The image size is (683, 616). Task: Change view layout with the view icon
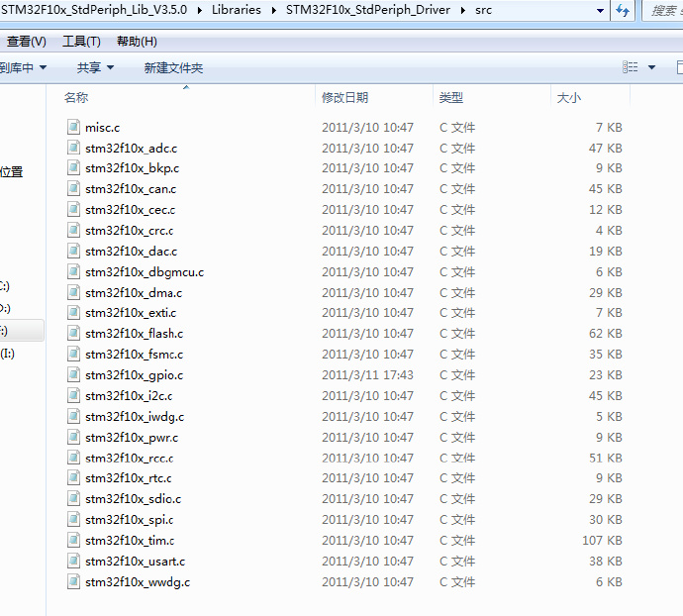click(x=630, y=67)
